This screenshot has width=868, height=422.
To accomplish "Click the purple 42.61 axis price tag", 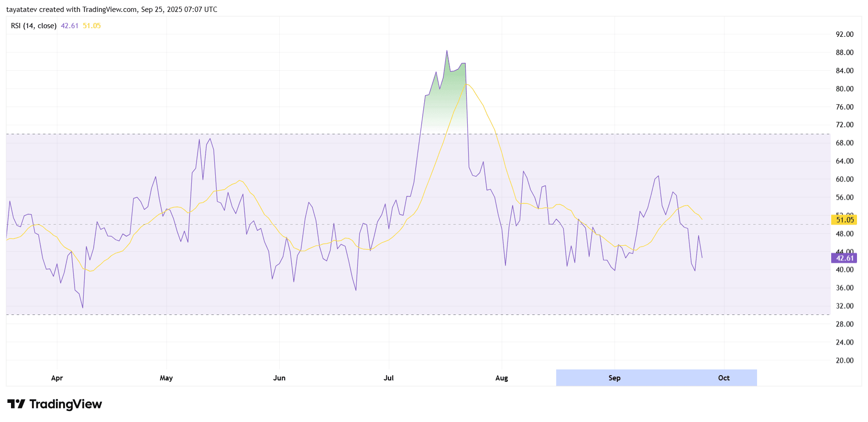I will pyautogui.click(x=844, y=258).
